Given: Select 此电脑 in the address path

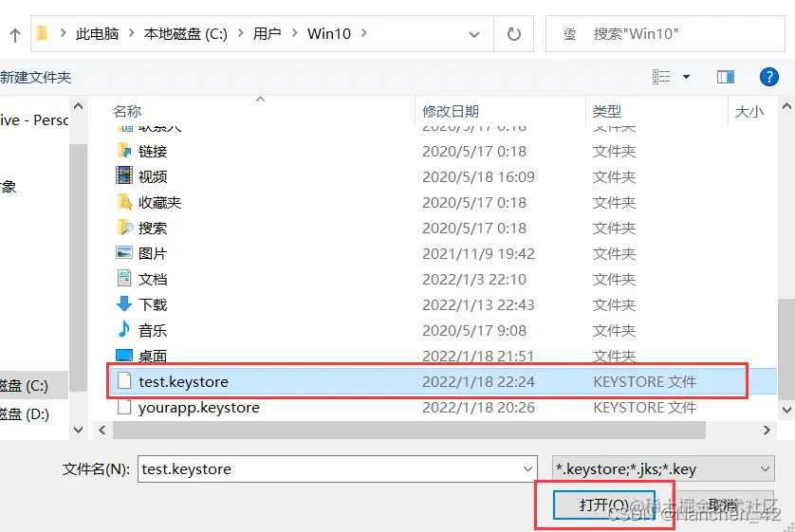Looking at the screenshot, I should [x=98, y=34].
